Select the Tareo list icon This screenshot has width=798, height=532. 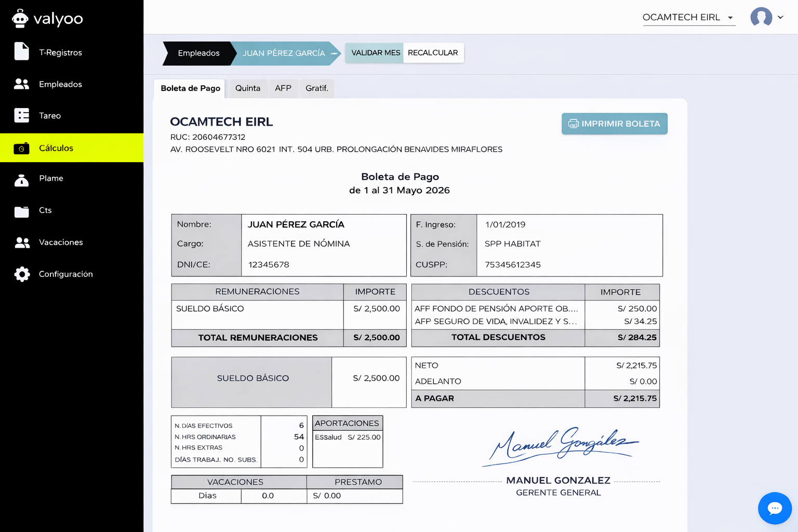click(21, 115)
